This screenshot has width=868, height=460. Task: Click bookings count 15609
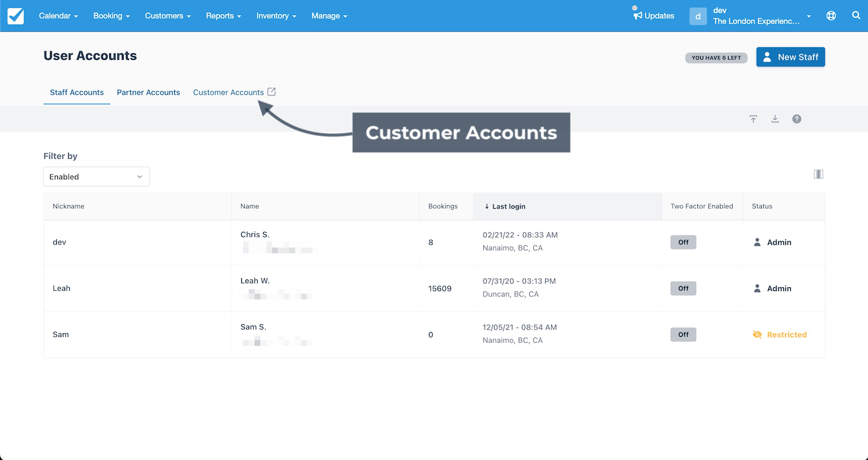pyautogui.click(x=440, y=289)
